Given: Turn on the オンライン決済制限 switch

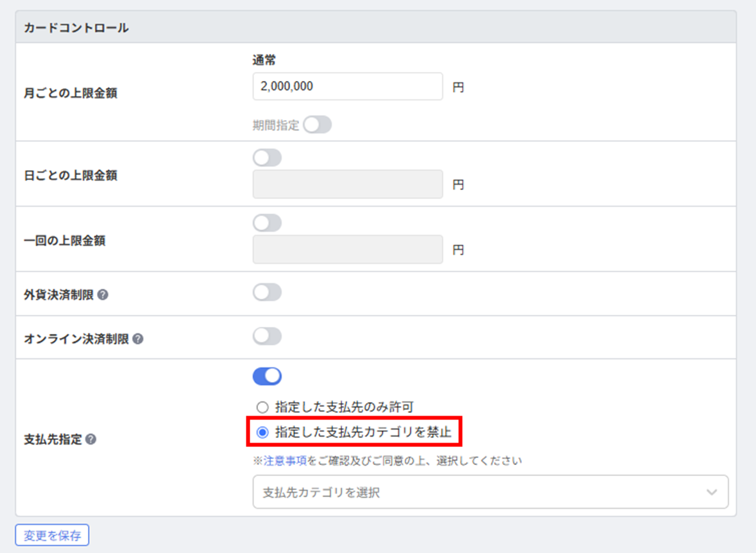Looking at the screenshot, I should click(x=267, y=337).
